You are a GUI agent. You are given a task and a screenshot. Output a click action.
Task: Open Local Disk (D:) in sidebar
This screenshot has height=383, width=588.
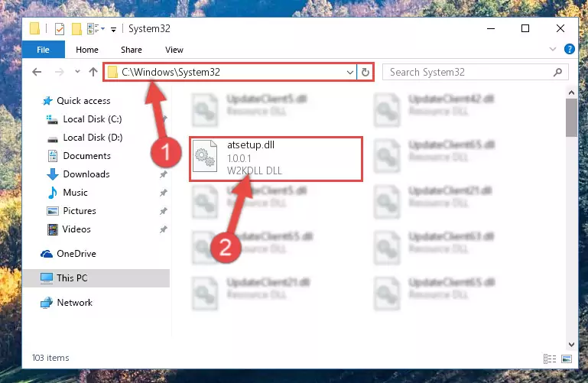(93, 138)
